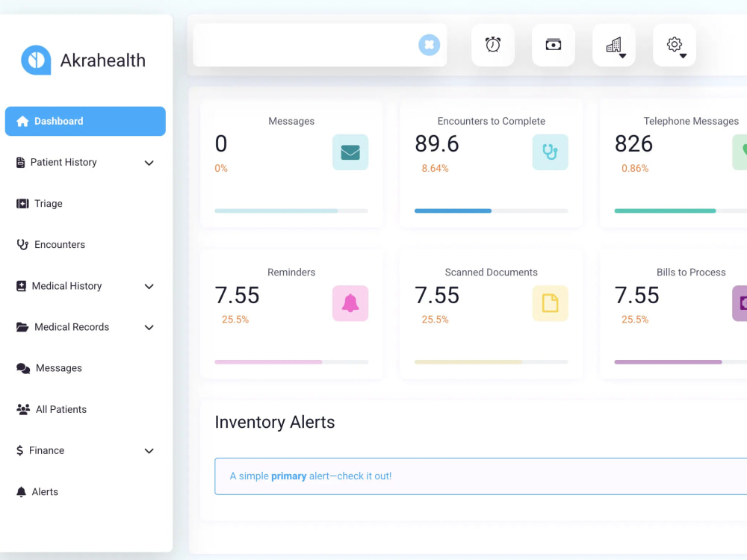Click the Medical Records folder icon
This screenshot has height=560, width=747.
[22, 327]
